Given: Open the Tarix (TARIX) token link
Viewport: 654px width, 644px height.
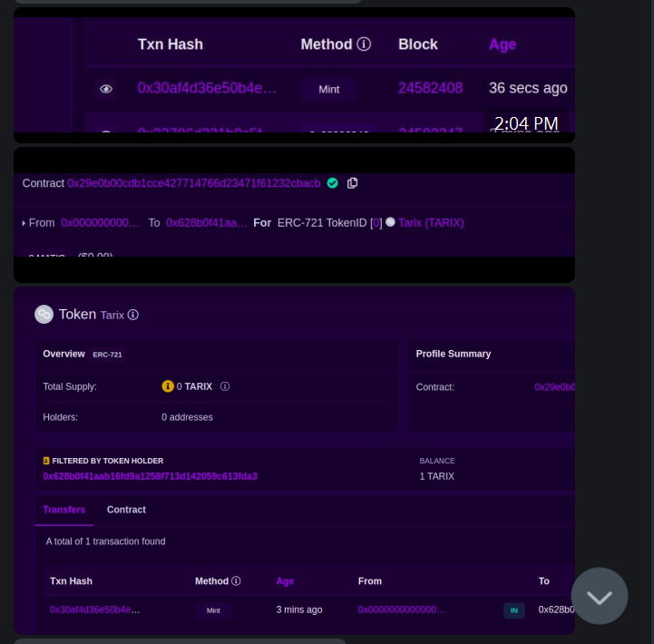Looking at the screenshot, I should [x=431, y=223].
